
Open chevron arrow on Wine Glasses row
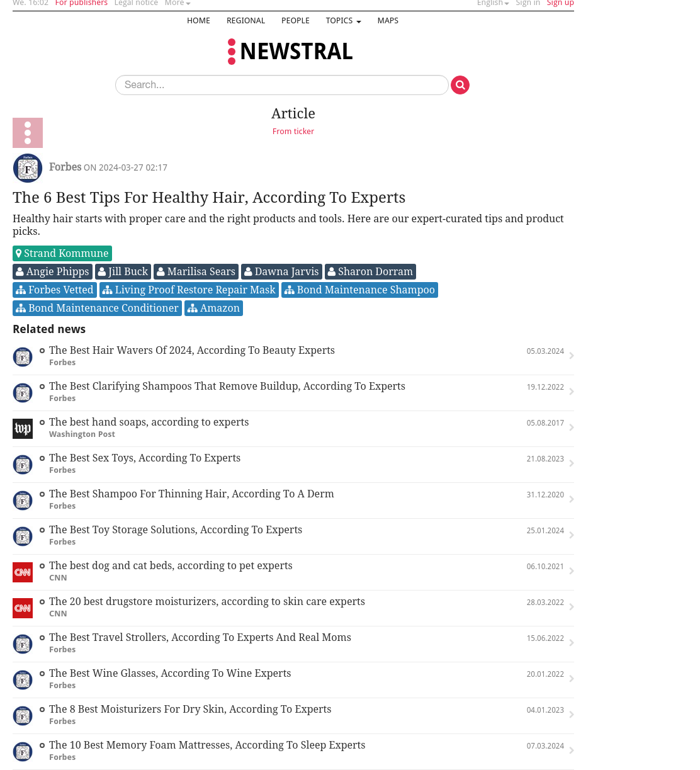coord(572,679)
